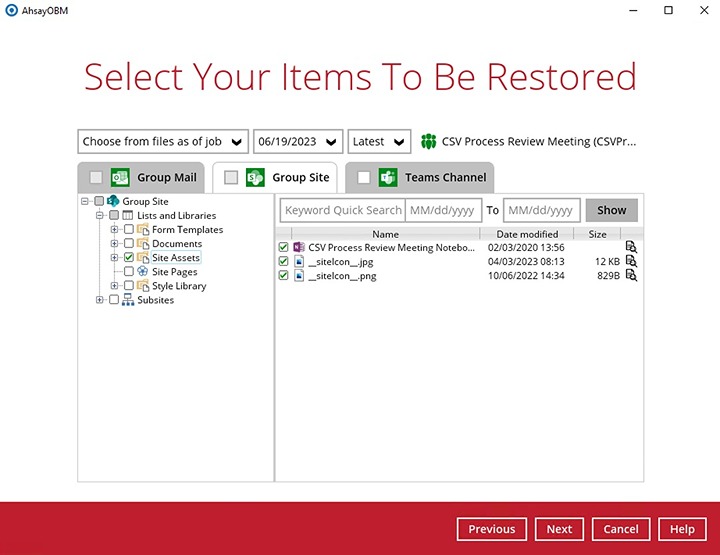Uncheck the Site Assets checkbox
This screenshot has width=720, height=555.
click(129, 258)
